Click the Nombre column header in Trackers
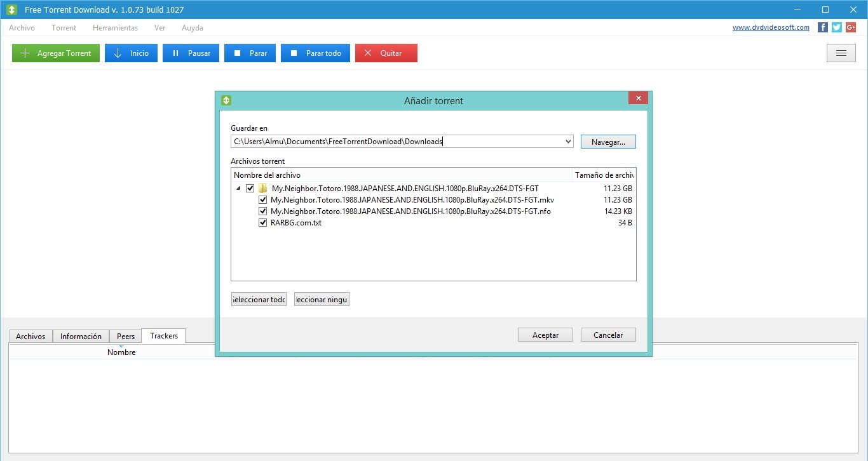The width and height of the screenshot is (868, 461). (x=121, y=352)
